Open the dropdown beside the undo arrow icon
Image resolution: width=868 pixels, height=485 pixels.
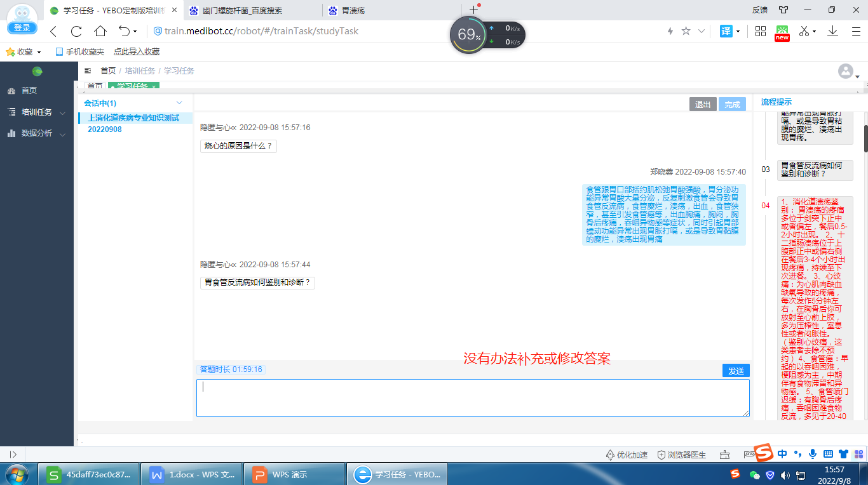[135, 32]
